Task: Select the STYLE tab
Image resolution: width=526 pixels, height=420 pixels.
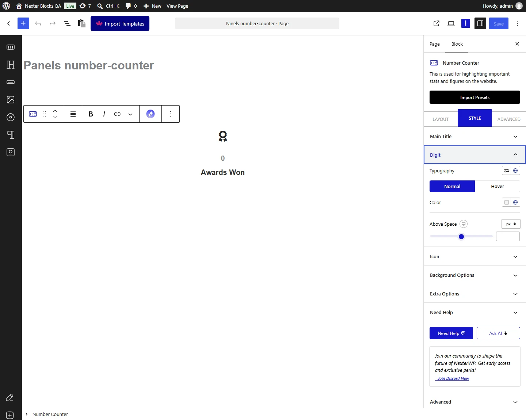Action: click(475, 118)
